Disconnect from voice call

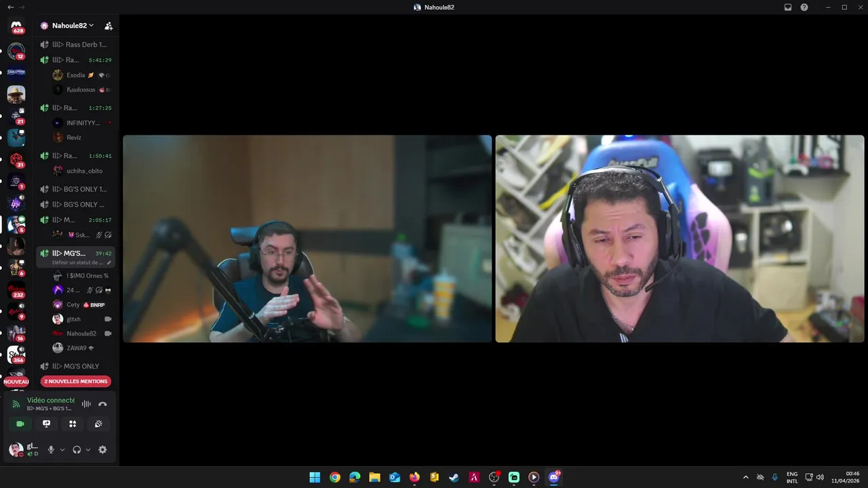point(102,404)
